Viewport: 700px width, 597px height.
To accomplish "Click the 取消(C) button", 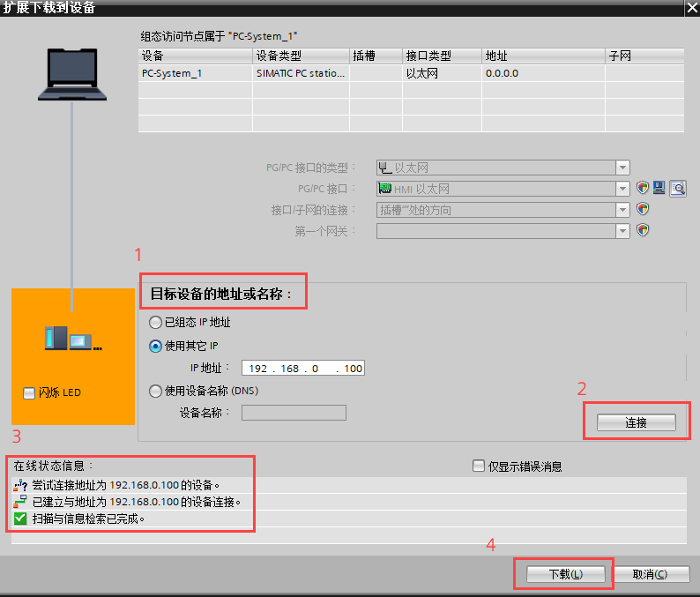I will (650, 574).
